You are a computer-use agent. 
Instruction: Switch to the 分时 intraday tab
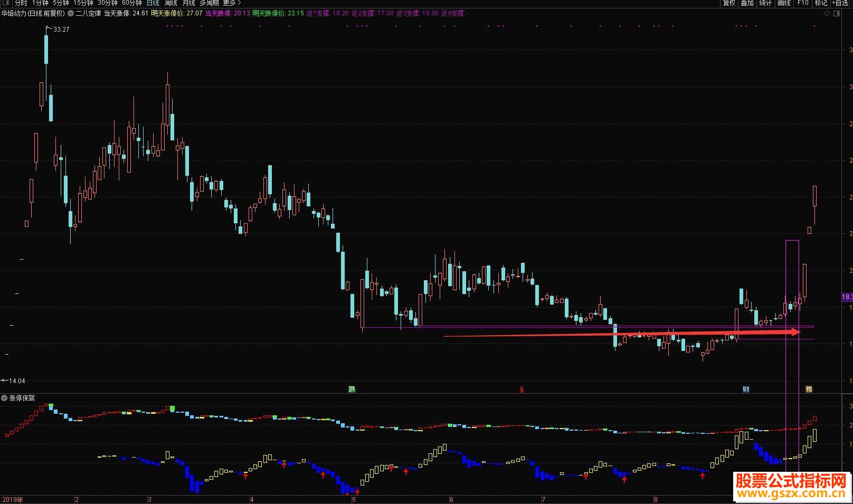tap(21, 3)
